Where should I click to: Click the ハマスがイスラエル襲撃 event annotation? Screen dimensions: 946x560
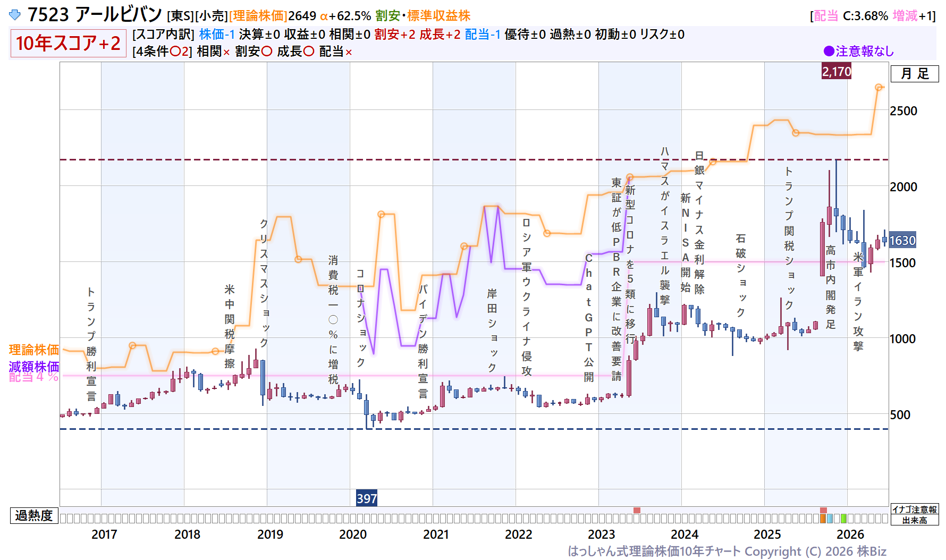click(665, 225)
